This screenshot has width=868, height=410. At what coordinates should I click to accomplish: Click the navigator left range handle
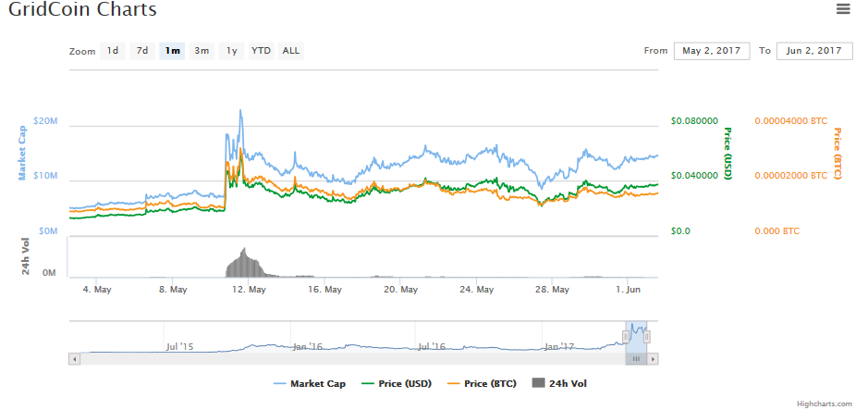626,337
